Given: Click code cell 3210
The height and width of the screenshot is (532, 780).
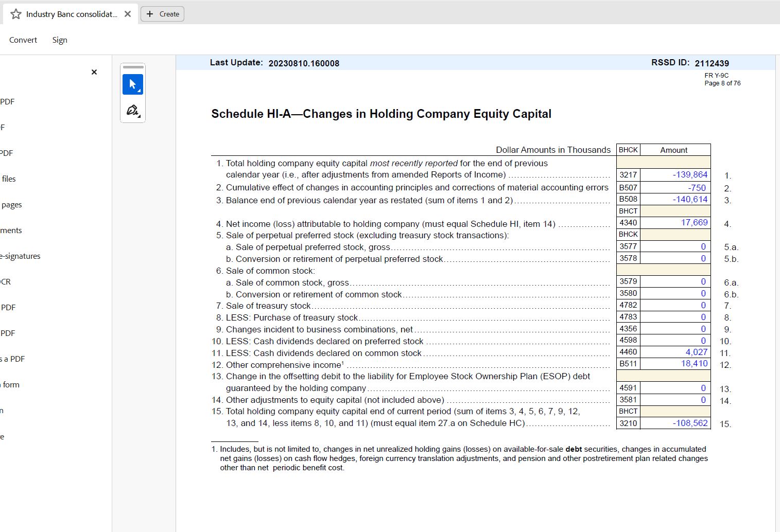Looking at the screenshot, I should (628, 423).
